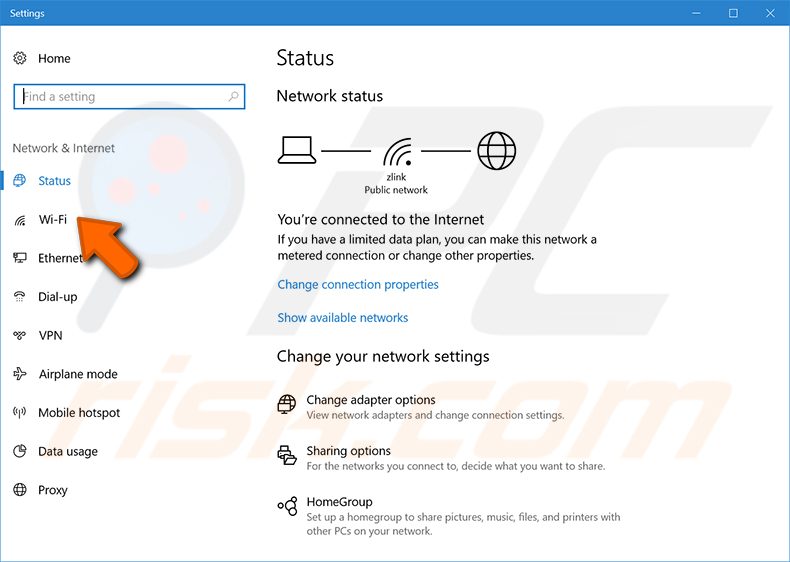
Task: Click the search magnifier in Find a setting
Action: pos(233,96)
